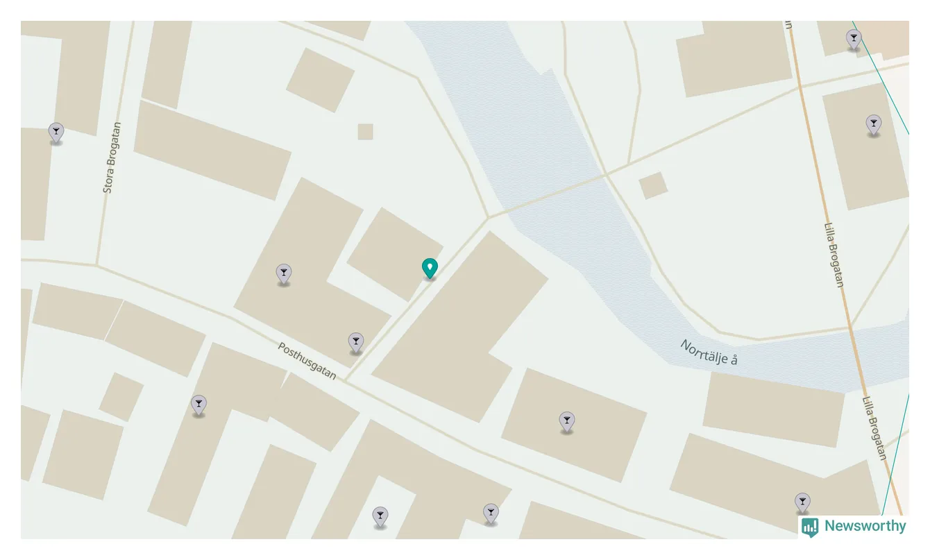
Task: Click small square building north of river path
Action: pyautogui.click(x=653, y=185)
